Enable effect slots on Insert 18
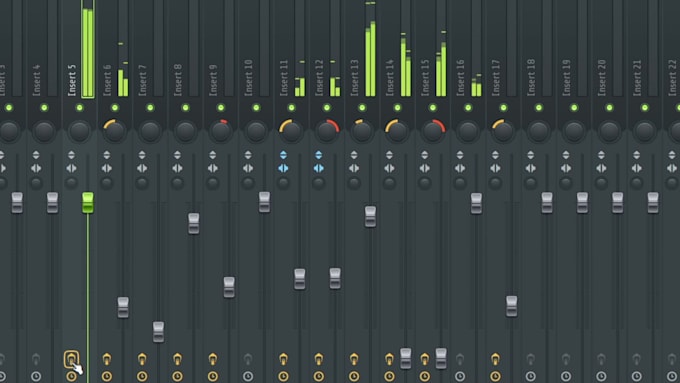This screenshot has width=680, height=383. point(530,359)
